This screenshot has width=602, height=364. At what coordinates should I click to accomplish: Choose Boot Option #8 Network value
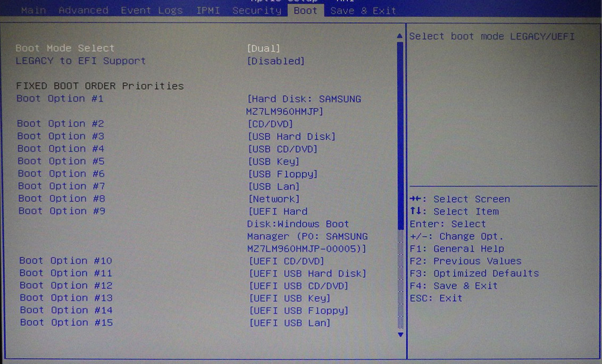274,199
